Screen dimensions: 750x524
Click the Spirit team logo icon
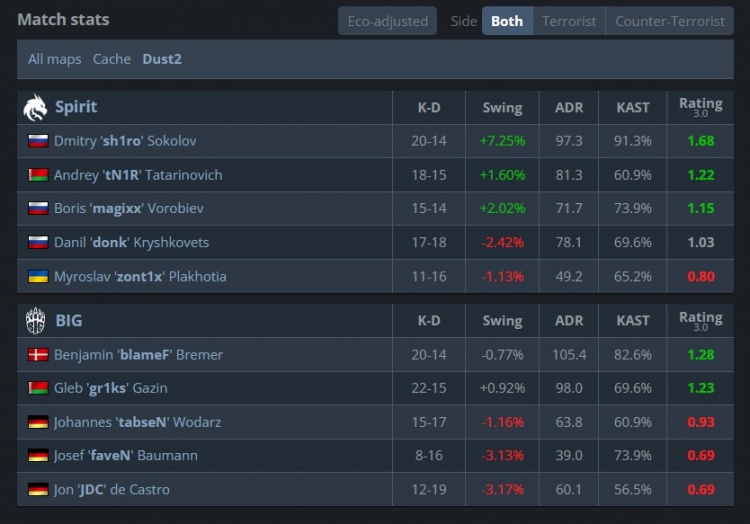tap(35, 107)
